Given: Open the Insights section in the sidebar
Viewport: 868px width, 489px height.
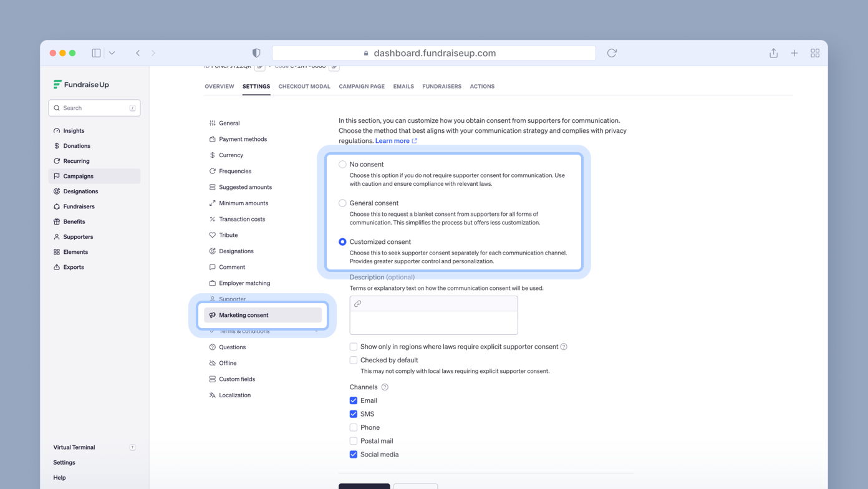Looking at the screenshot, I should click(73, 130).
